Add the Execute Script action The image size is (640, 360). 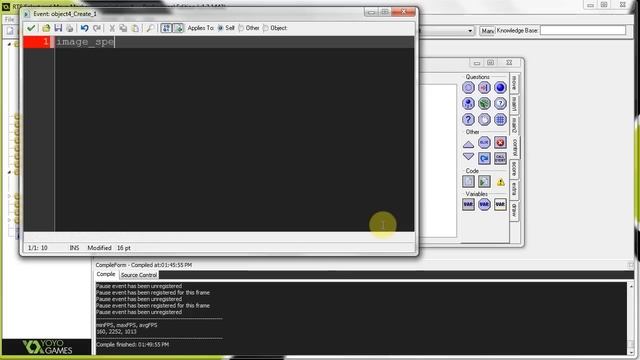tap(484, 181)
